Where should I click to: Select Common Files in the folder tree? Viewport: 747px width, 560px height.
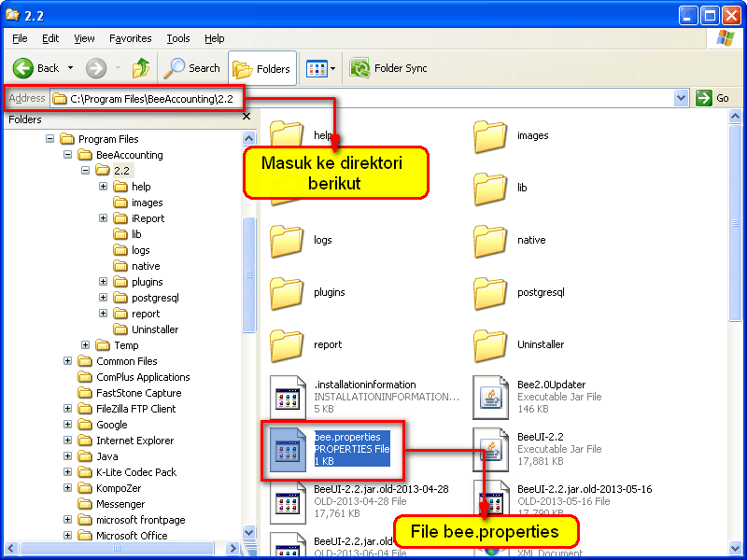tap(118, 361)
